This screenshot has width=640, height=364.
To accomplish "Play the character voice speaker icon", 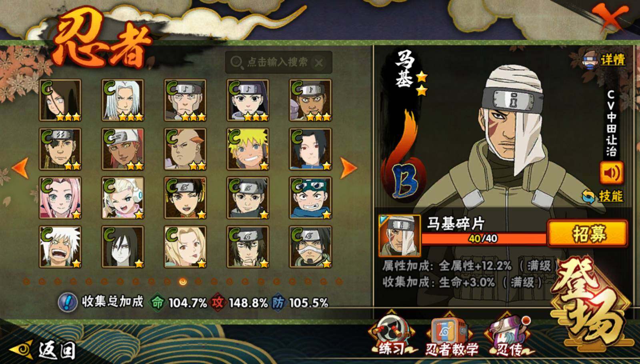I will pos(611,173).
